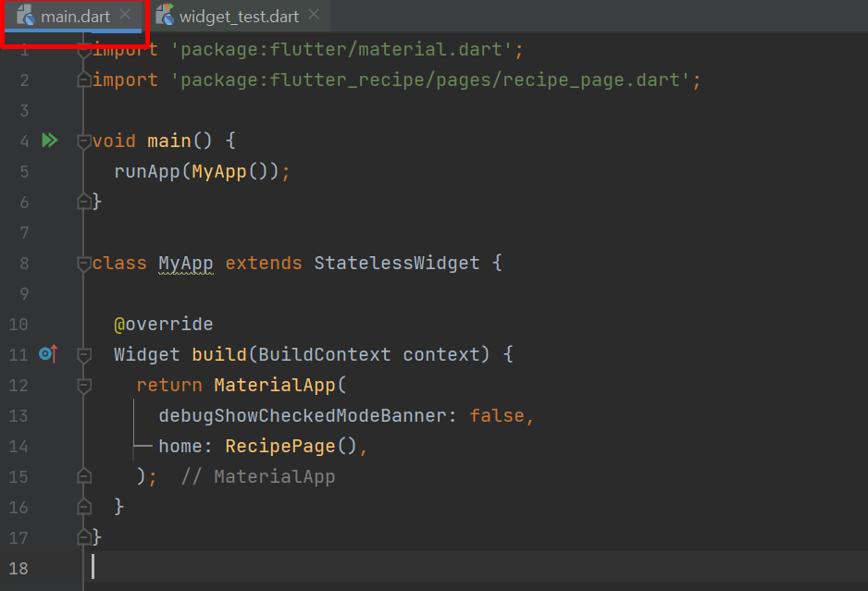The image size is (868, 591).
Task: Click debugShowCheckedModeBanner property
Action: (303, 415)
